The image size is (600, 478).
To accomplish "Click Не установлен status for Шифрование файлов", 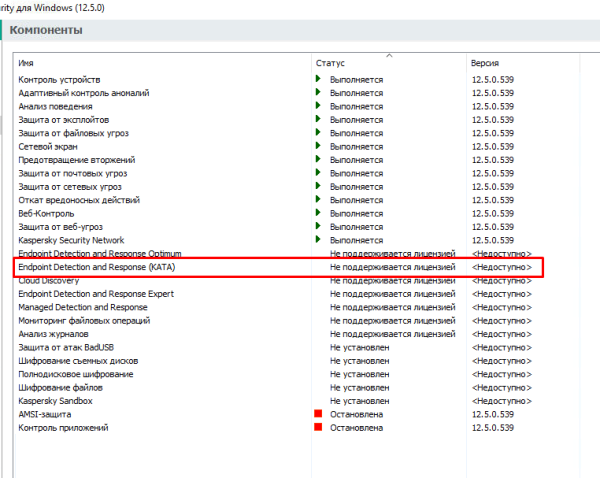I will pos(360,388).
